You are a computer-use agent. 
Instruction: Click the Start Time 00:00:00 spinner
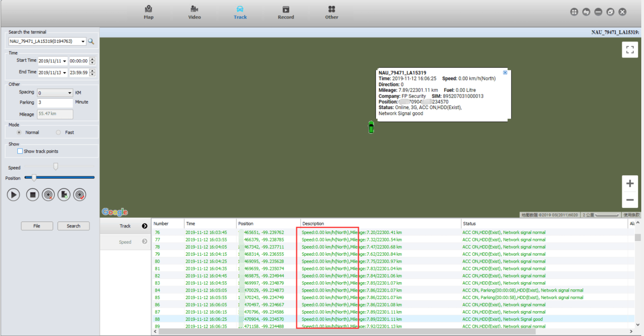pos(92,61)
